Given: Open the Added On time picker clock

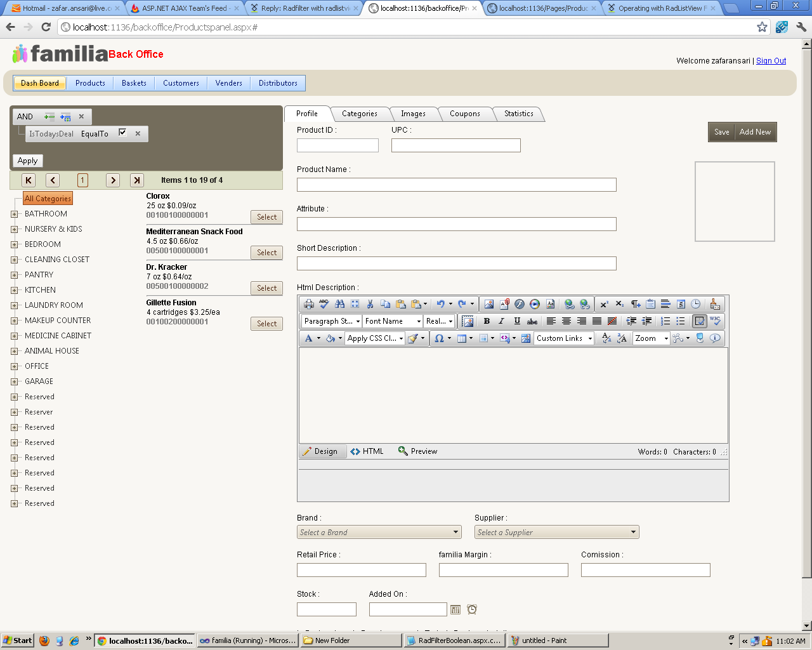Looking at the screenshot, I should pos(472,609).
